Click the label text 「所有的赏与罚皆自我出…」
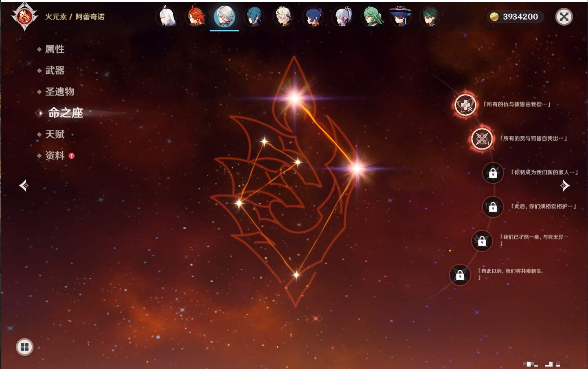This screenshot has height=369, width=588. (x=533, y=138)
